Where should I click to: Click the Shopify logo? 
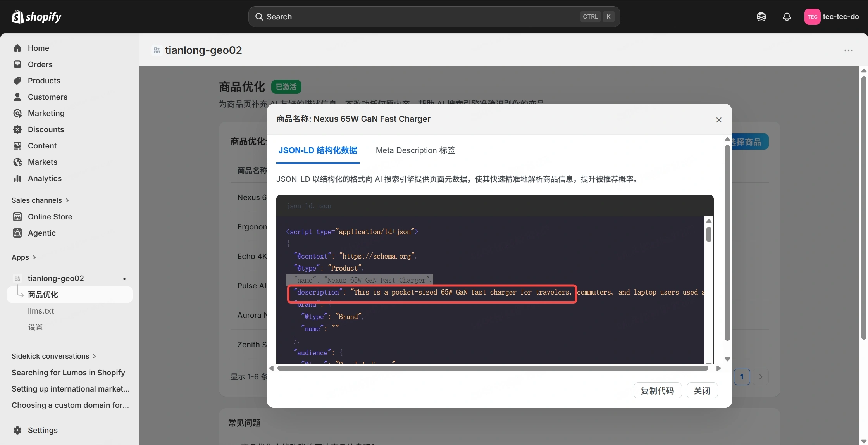[36, 17]
